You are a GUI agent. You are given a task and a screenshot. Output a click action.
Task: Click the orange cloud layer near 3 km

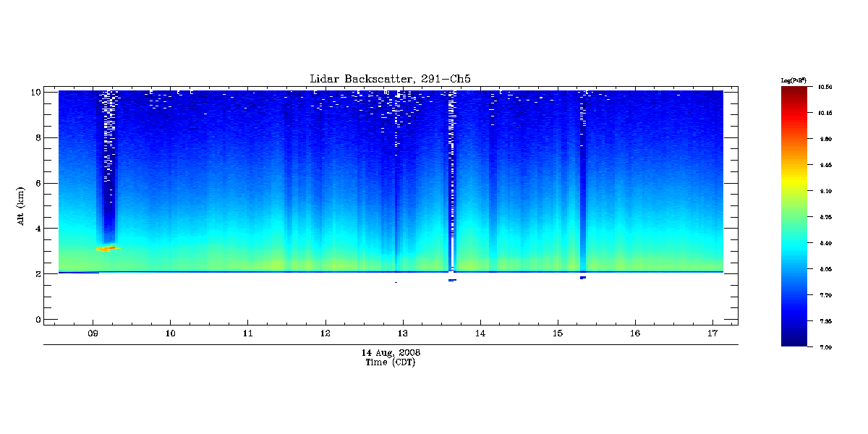(x=109, y=248)
